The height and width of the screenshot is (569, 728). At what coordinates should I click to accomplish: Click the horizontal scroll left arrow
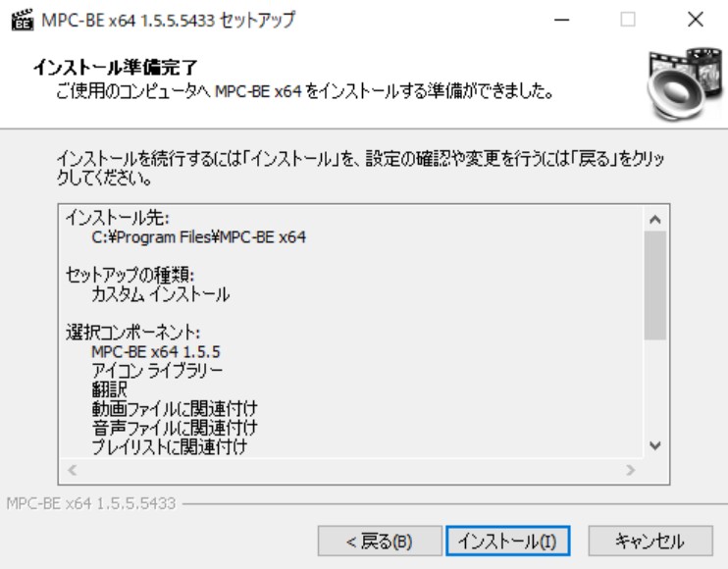pos(72,470)
